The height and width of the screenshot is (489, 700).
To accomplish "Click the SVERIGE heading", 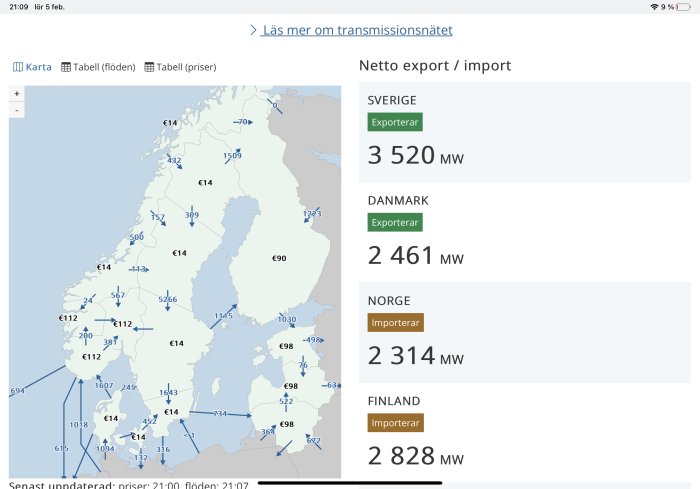I will [392, 100].
